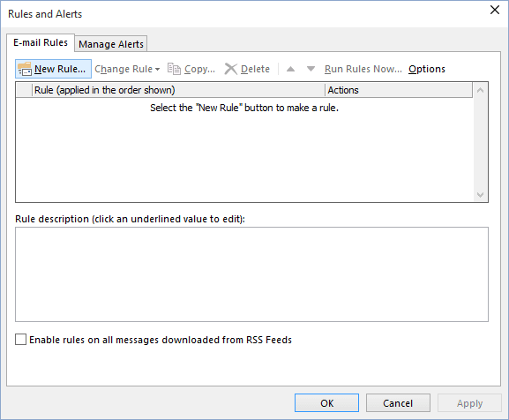Click the rule list scroll down arrow

tap(481, 195)
